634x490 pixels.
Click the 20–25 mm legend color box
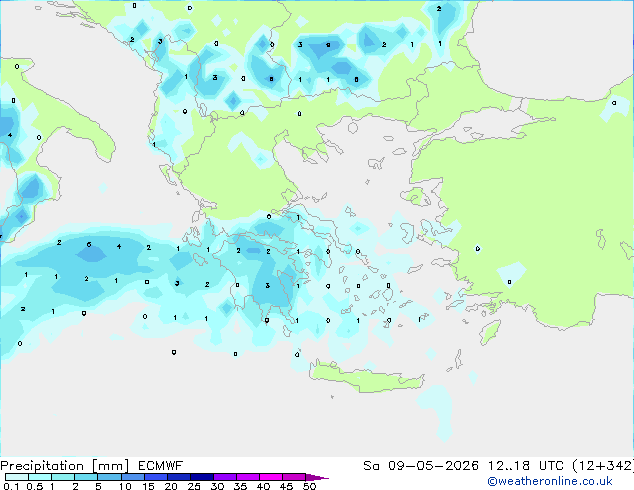(x=178, y=477)
